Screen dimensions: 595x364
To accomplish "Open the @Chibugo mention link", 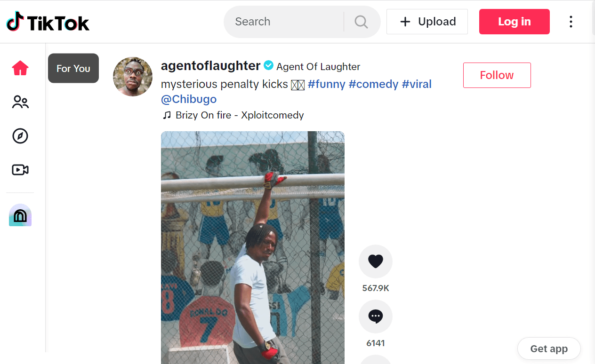I will [189, 99].
